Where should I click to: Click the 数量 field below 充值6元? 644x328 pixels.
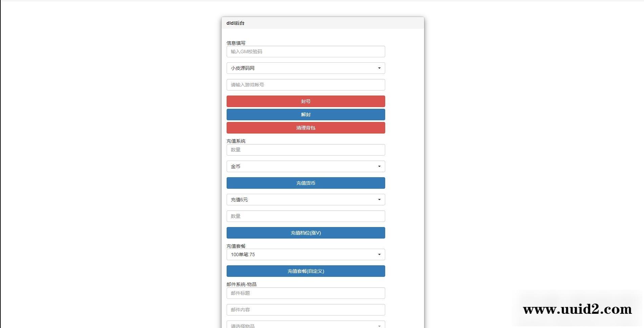point(305,216)
